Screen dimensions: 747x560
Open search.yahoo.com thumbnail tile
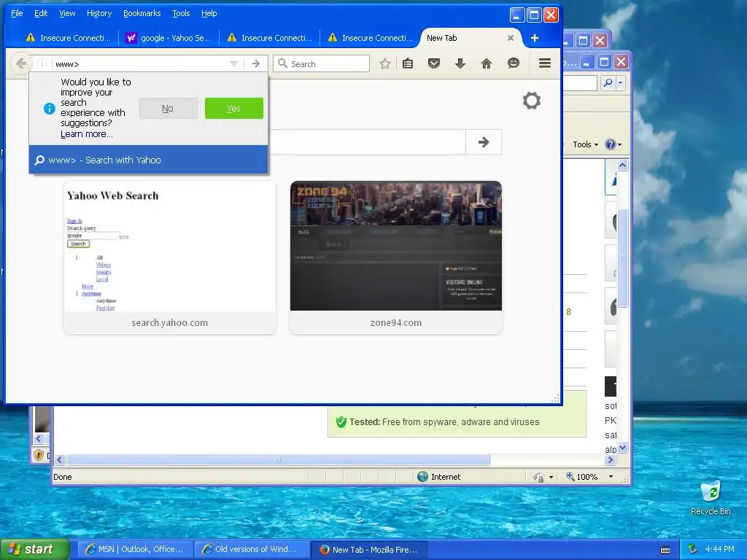(x=169, y=257)
